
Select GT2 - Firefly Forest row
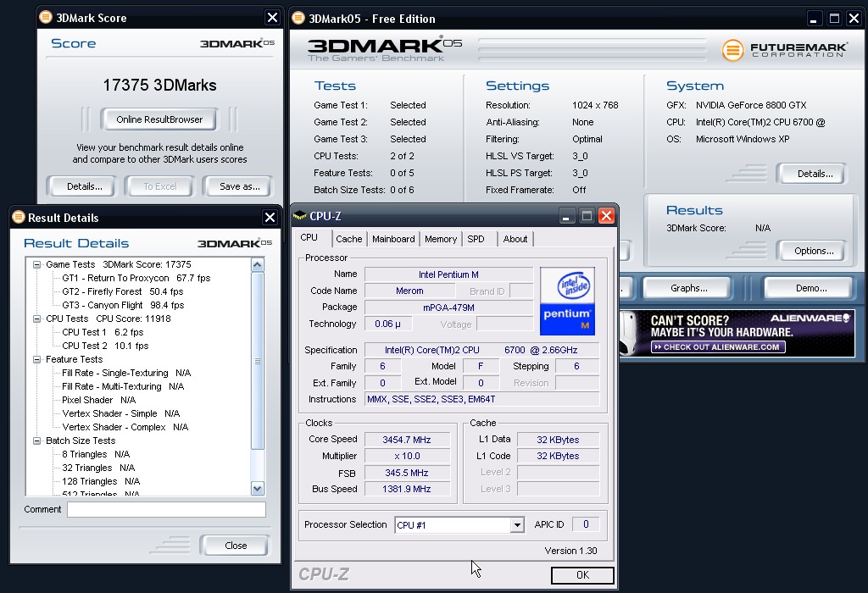tap(122, 291)
